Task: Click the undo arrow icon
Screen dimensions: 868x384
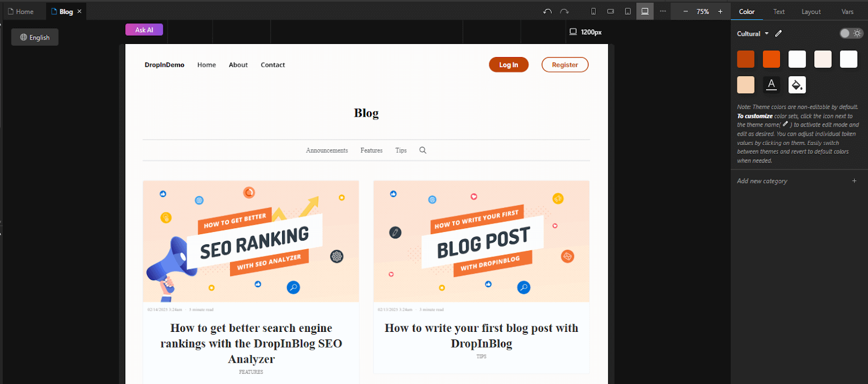Action: click(x=547, y=11)
